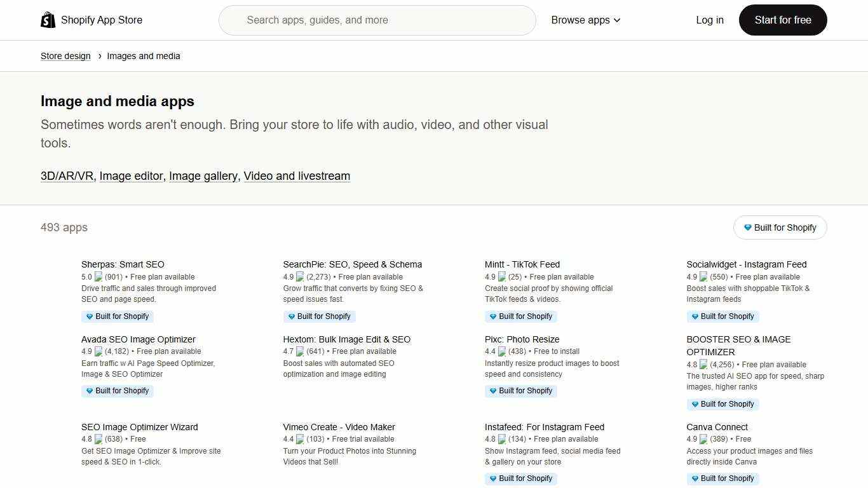This screenshot has height=488, width=868.
Task: Click the star icon next to Mintt rating
Action: (x=501, y=276)
